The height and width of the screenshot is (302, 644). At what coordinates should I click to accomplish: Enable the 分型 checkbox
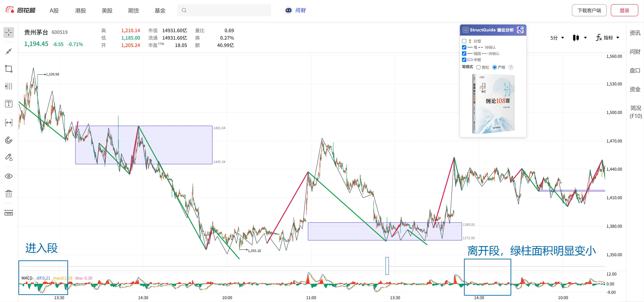coord(464,41)
